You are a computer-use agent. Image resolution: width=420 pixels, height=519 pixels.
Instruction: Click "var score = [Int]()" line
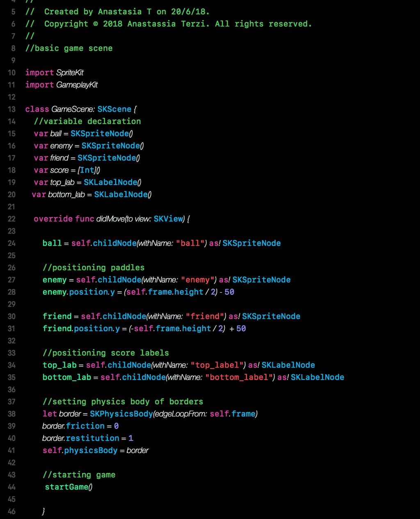click(x=67, y=170)
